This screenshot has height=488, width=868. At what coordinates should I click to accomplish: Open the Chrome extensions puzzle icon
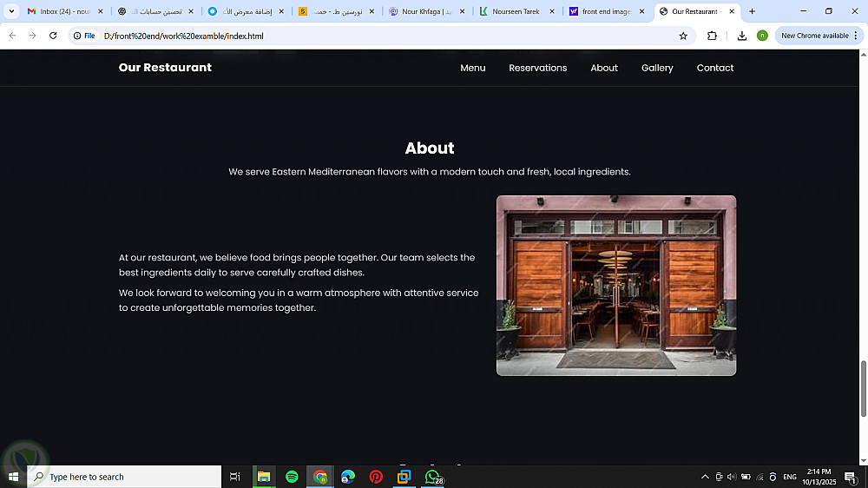tap(712, 36)
